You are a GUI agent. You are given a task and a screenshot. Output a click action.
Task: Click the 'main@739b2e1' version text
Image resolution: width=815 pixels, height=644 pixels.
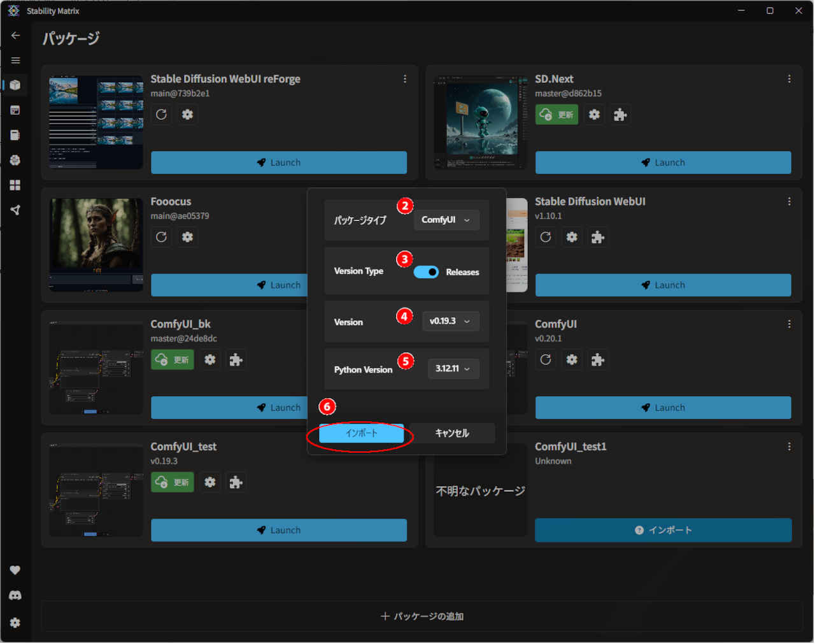click(180, 94)
